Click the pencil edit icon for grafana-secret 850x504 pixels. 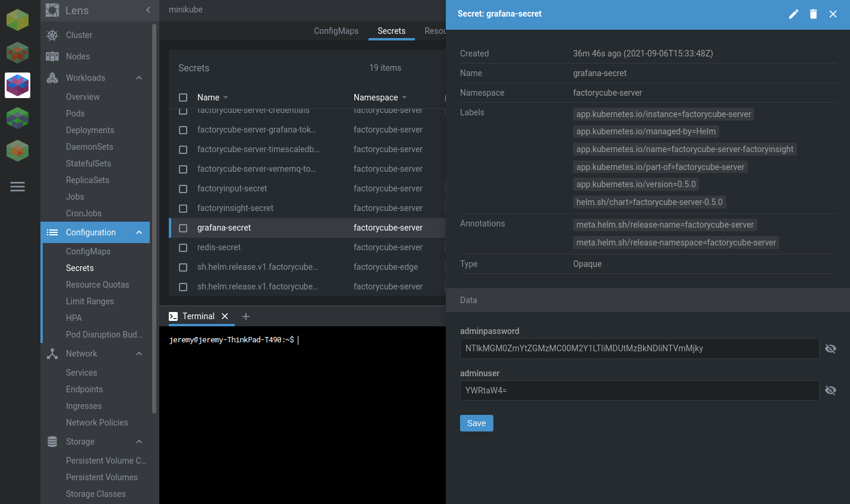point(794,14)
